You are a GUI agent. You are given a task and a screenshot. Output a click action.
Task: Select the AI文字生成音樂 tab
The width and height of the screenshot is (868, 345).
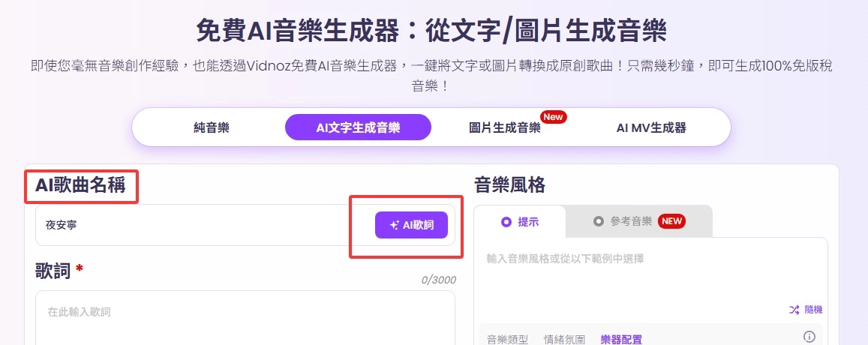358,127
